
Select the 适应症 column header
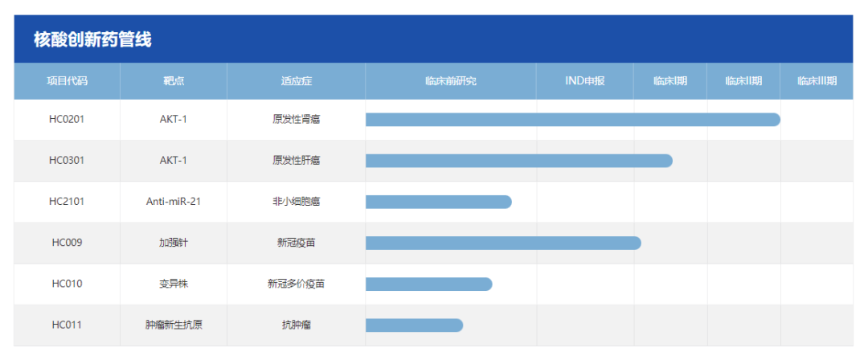[x=296, y=81]
